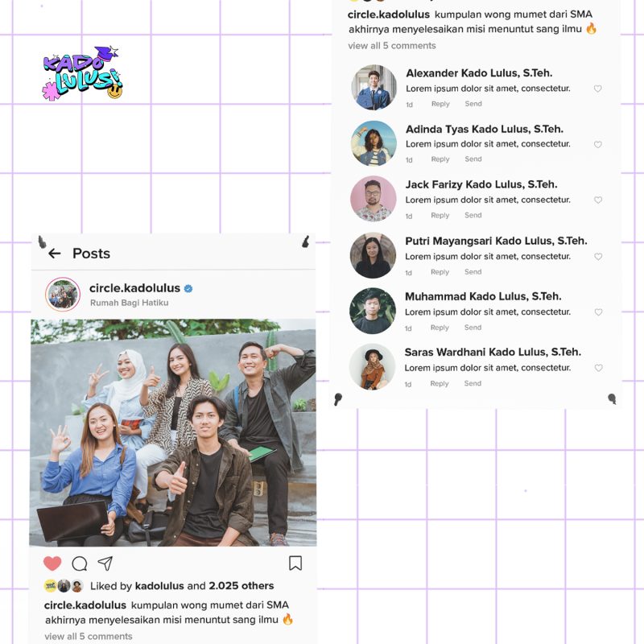Expand view all 5 comments at top

tap(392, 46)
